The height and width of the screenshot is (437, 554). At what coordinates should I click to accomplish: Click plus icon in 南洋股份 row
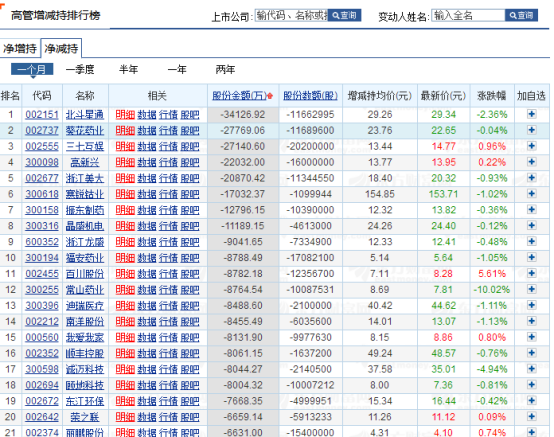click(531, 321)
